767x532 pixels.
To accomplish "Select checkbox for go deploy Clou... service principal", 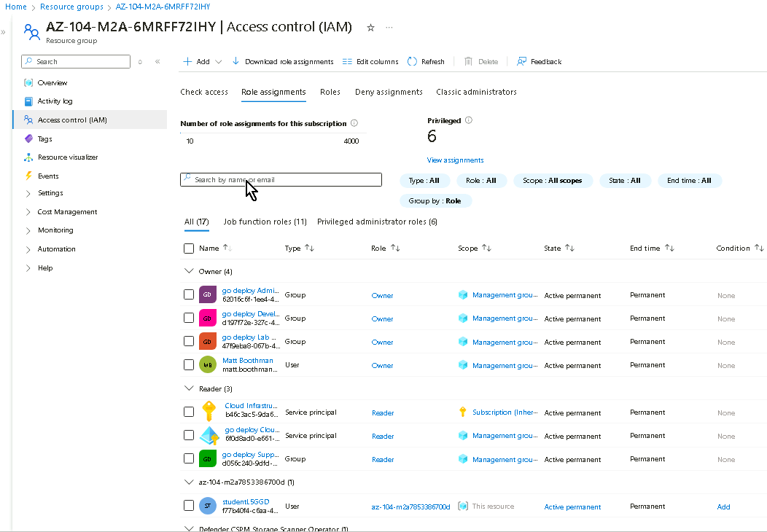I will click(x=189, y=435).
